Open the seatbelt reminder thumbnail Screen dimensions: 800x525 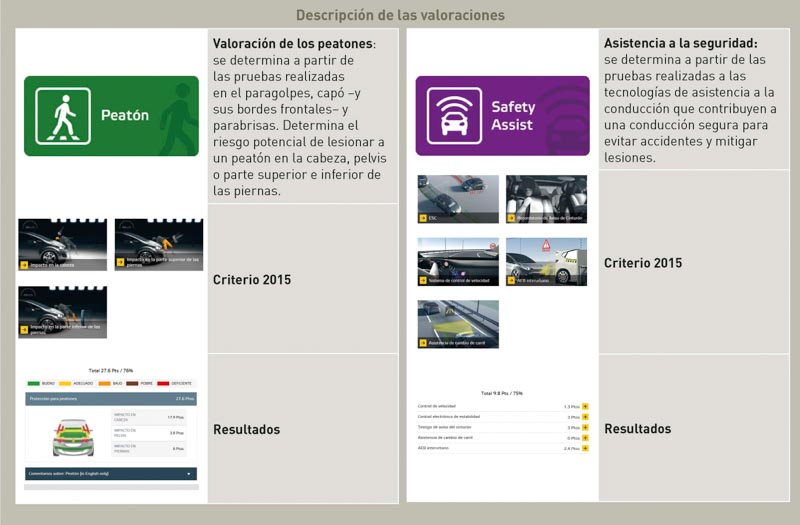click(546, 199)
